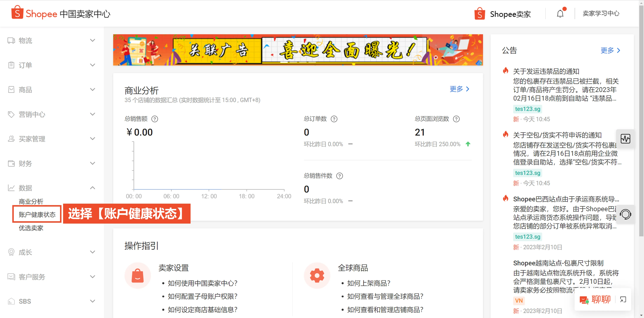
Task: Click the floating health monitor icon on right edge
Action: point(626,139)
